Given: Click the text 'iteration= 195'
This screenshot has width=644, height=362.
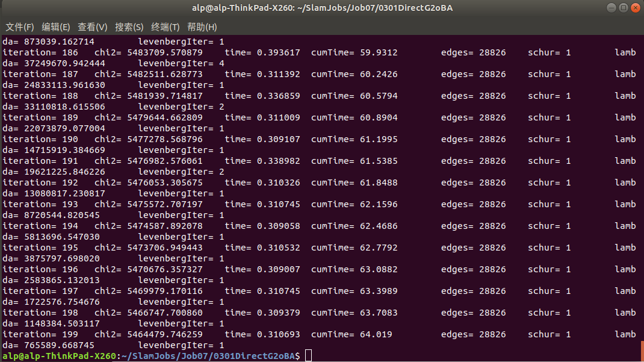Looking at the screenshot, I should tap(40, 248).
